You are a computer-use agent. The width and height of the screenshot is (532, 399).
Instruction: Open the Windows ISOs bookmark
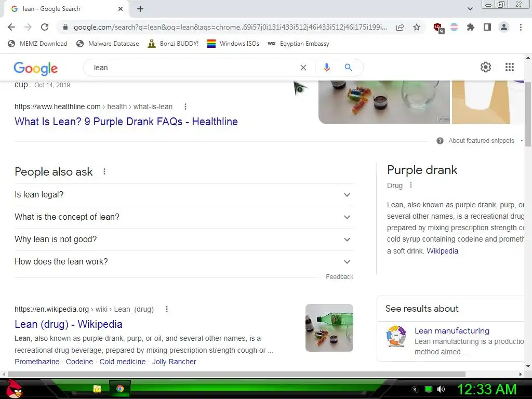point(233,44)
